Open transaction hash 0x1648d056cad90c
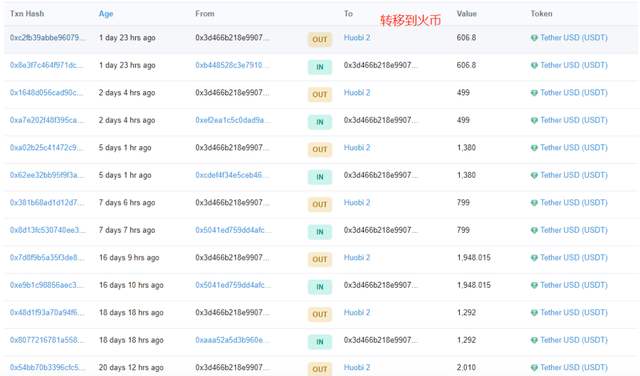 tap(47, 93)
